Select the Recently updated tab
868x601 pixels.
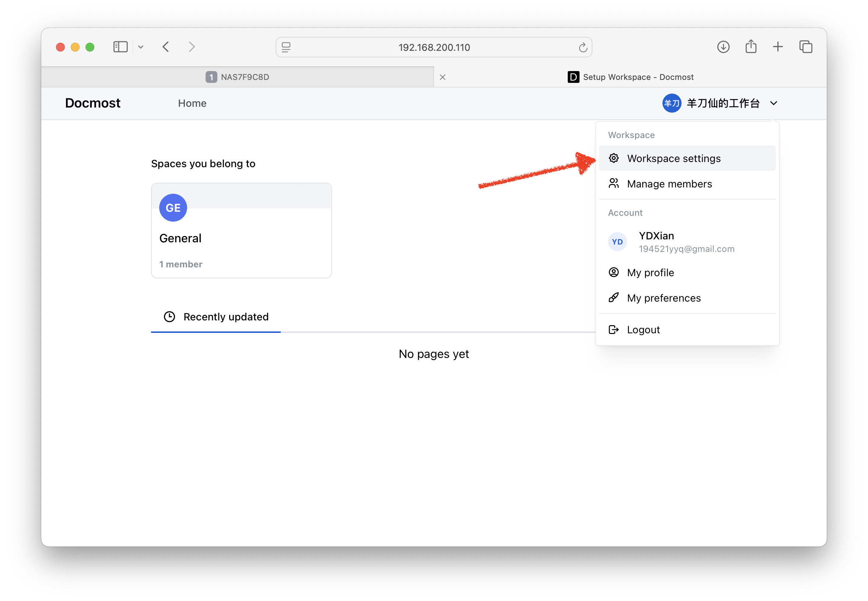(x=216, y=317)
